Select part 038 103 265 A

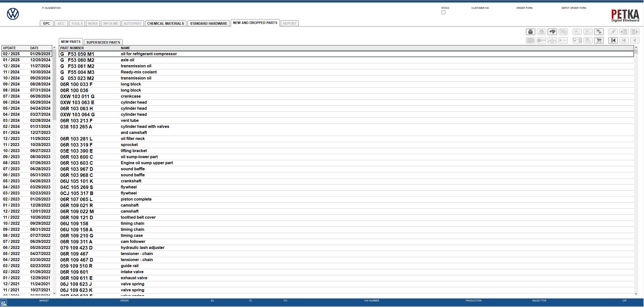346,130
